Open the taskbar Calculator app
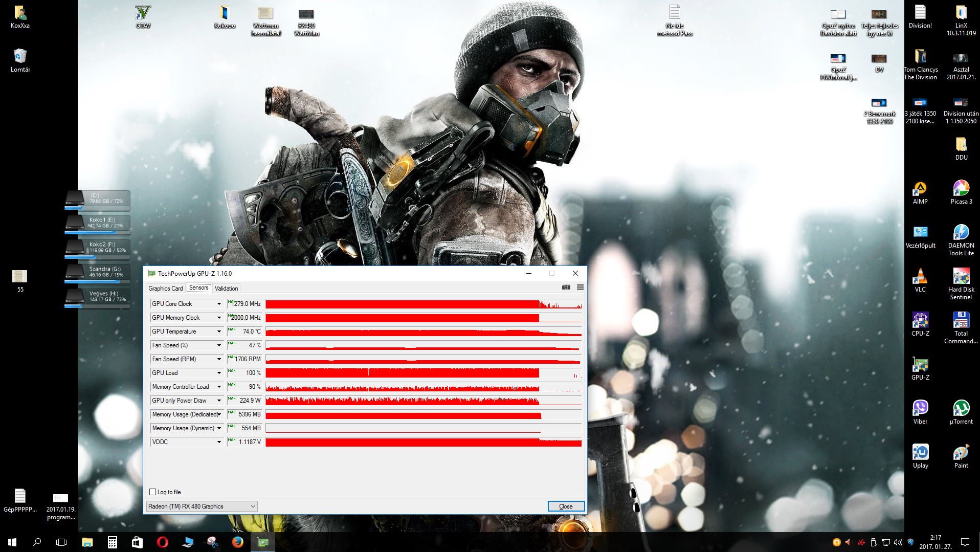Image resolution: width=980 pixels, height=552 pixels. click(x=112, y=542)
